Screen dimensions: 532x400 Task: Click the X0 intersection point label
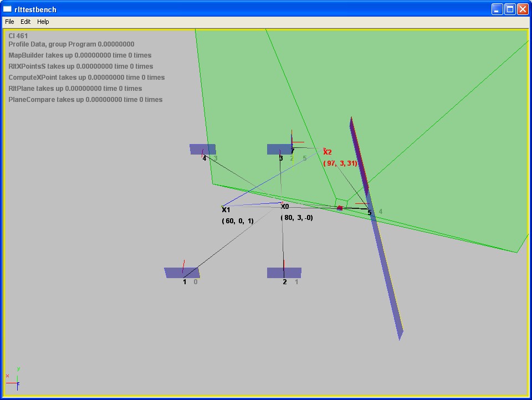point(285,207)
